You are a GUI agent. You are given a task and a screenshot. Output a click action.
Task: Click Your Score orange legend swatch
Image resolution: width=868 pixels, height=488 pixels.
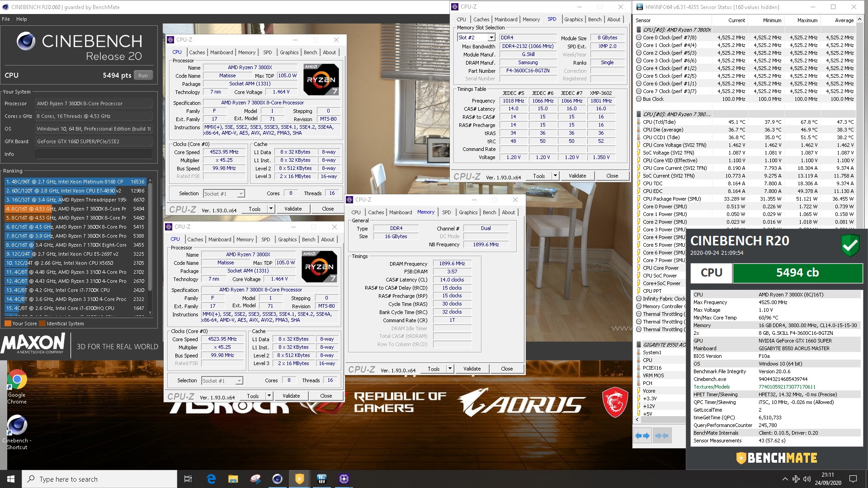pos(8,324)
